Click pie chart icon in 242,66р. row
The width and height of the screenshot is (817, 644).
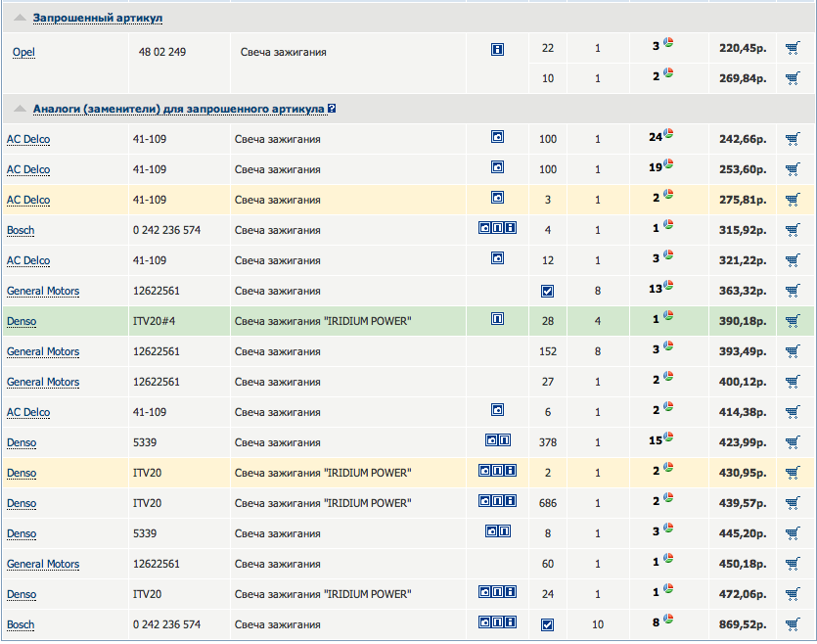click(668, 133)
